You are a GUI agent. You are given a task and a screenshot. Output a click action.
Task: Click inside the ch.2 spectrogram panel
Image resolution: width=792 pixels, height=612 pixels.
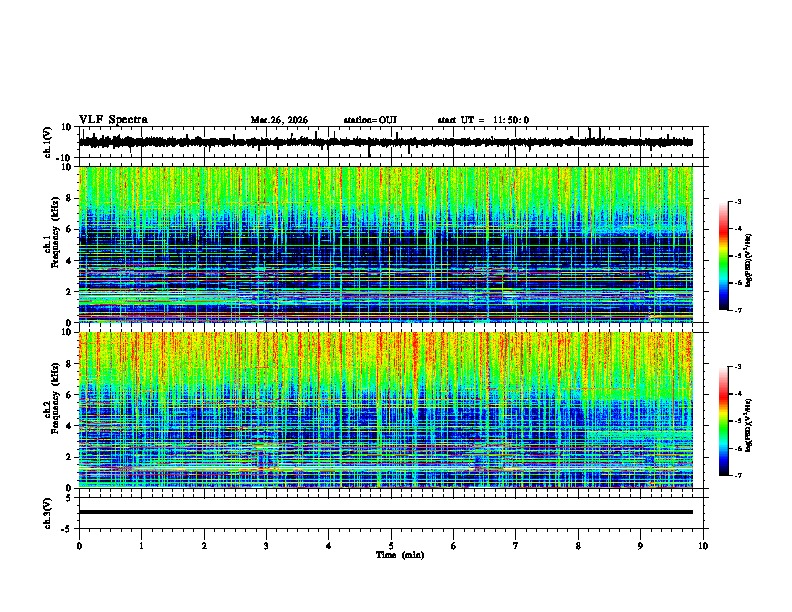click(385, 410)
